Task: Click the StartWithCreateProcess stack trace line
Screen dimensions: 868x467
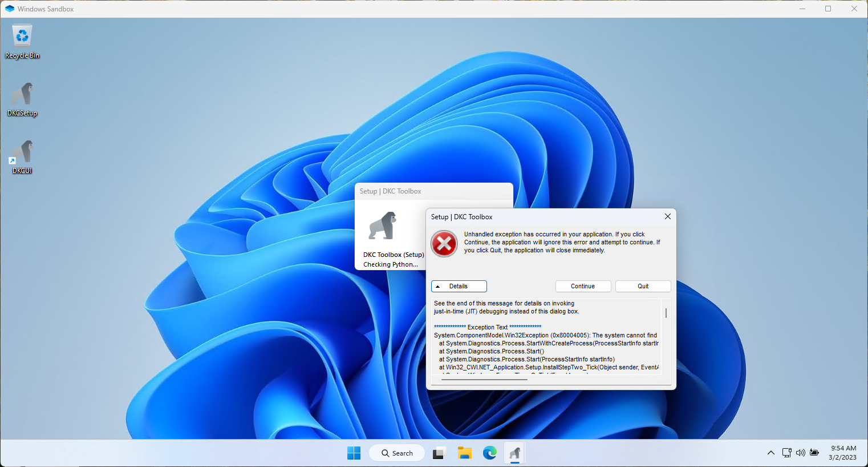Action: point(549,343)
